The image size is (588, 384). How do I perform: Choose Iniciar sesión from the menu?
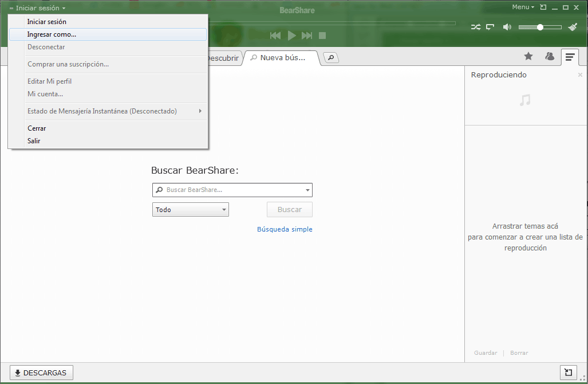[108, 22]
